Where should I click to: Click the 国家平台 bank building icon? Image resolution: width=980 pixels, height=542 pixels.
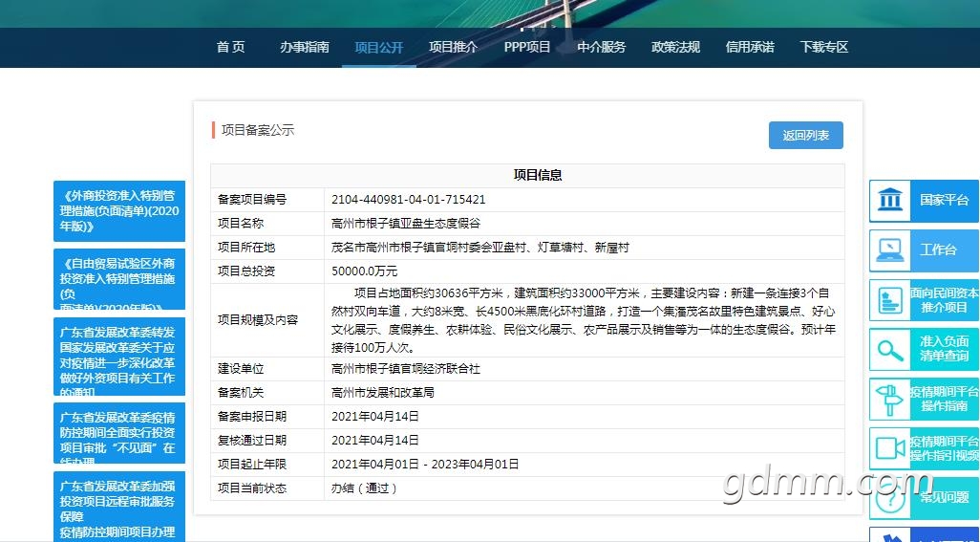click(890, 201)
